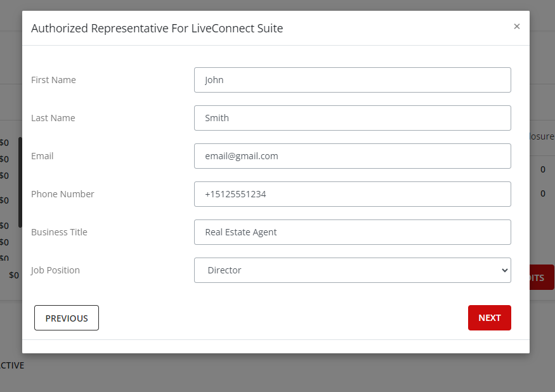The image size is (555, 392).
Task: Click the First Name field containing John
Action: click(x=352, y=80)
